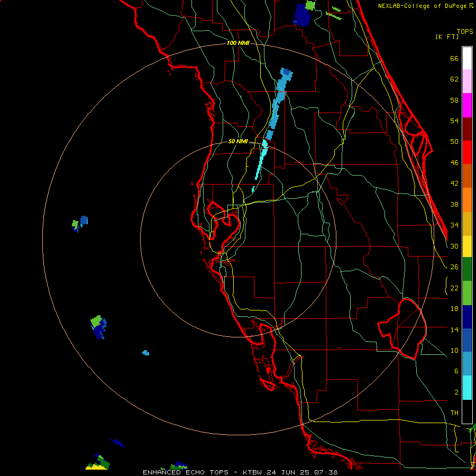Viewport: 476px width, 476px height.
Task: Click the '58' legend value
Action: (454, 100)
